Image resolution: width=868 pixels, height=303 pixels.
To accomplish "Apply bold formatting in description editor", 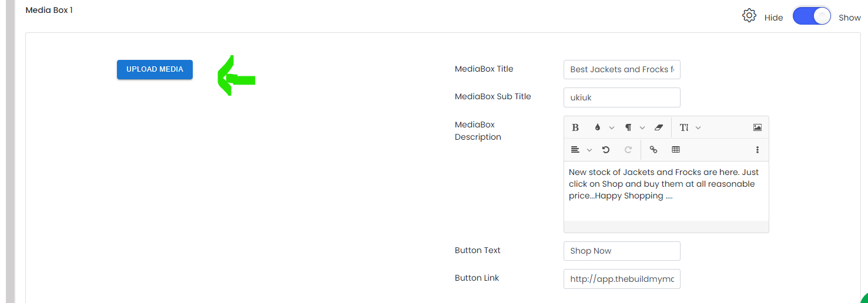I will tap(575, 127).
